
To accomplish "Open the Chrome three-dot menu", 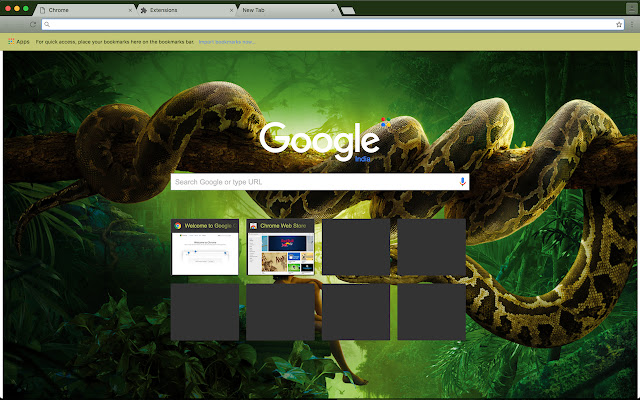I will pyautogui.click(x=632, y=24).
